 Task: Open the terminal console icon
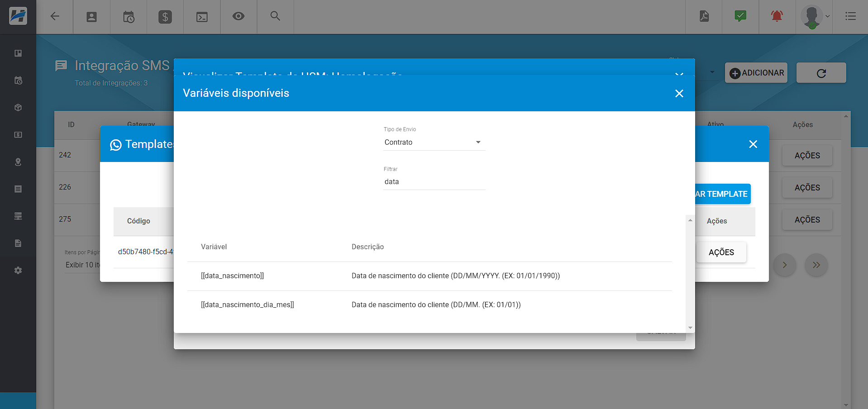202,17
